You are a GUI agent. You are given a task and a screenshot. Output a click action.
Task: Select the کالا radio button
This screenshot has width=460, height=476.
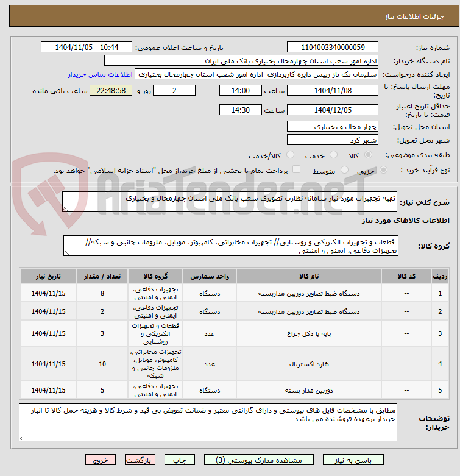tap(369, 155)
